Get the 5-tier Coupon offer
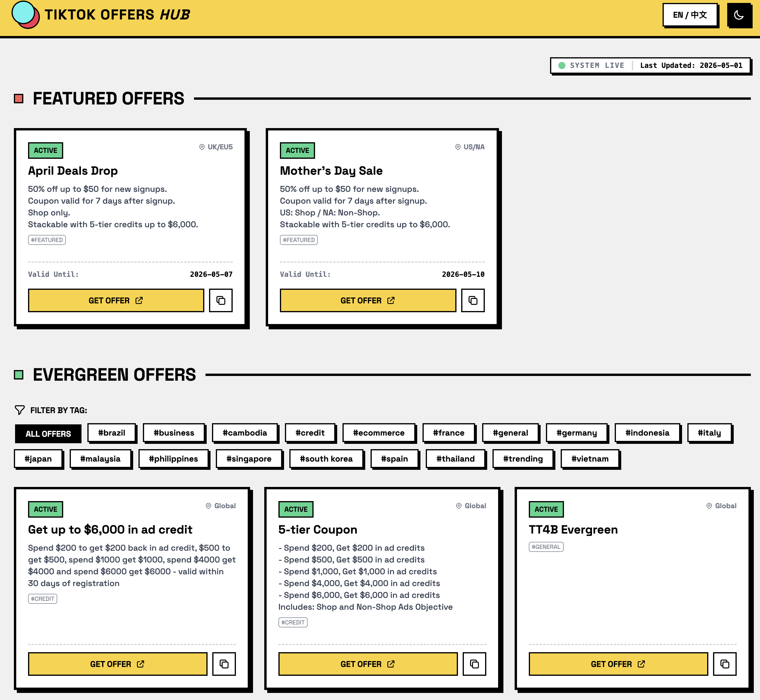760x700 pixels. coord(368,664)
